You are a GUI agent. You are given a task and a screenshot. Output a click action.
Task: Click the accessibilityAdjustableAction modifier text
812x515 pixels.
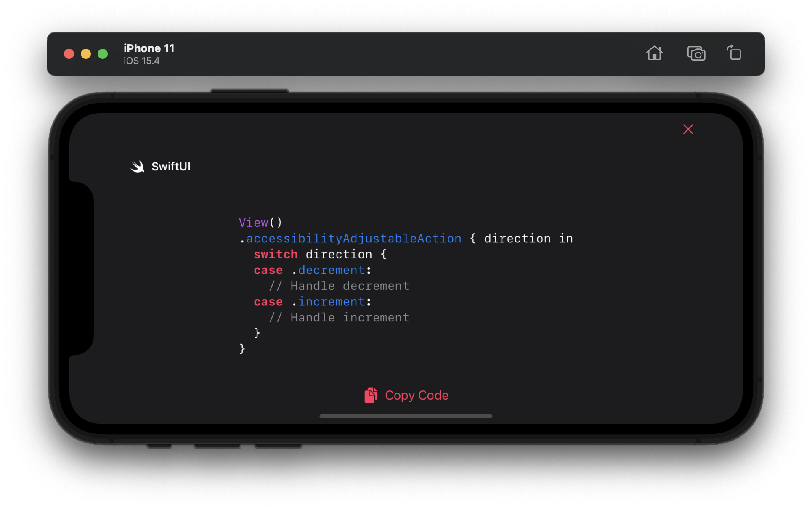tap(353, 239)
